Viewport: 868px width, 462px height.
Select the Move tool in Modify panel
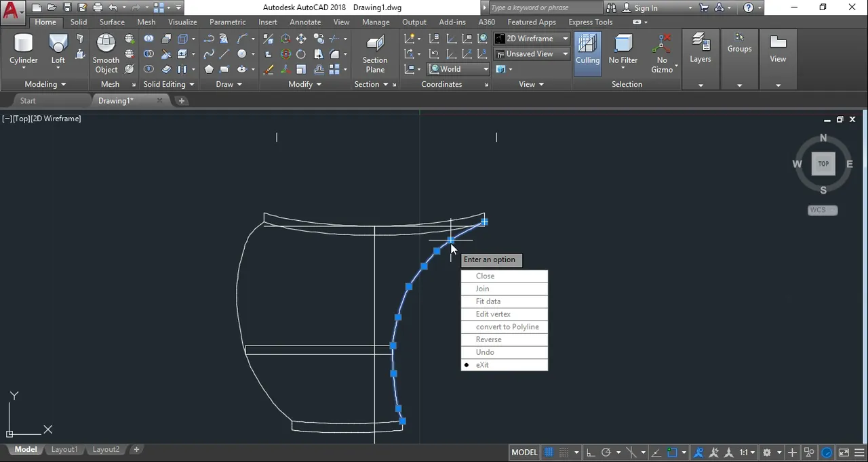coord(301,39)
